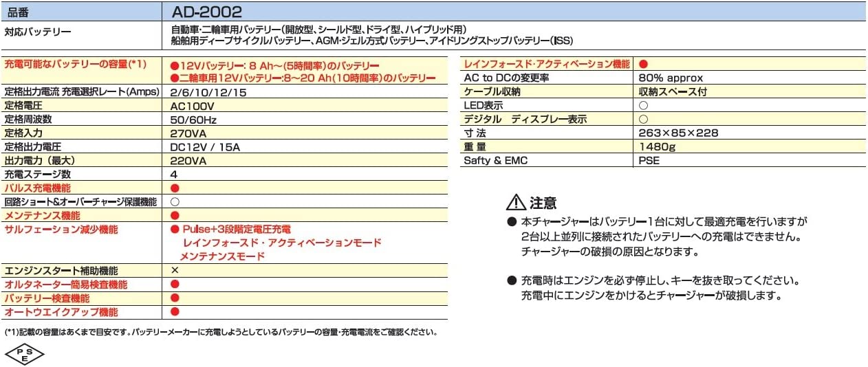Click the open circle in 回路ショート&オーバーチャージ保護機能 row
The width and height of the screenshot is (868, 367).
point(175,202)
